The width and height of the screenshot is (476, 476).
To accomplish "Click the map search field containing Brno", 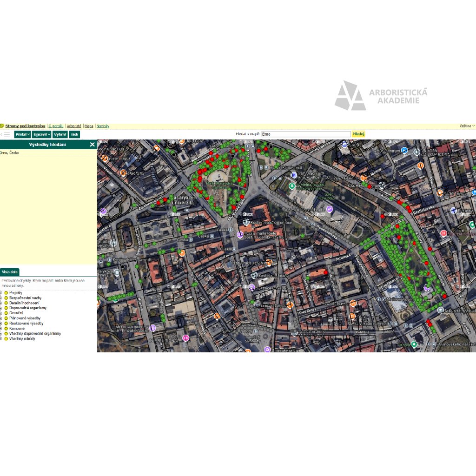I will point(306,134).
